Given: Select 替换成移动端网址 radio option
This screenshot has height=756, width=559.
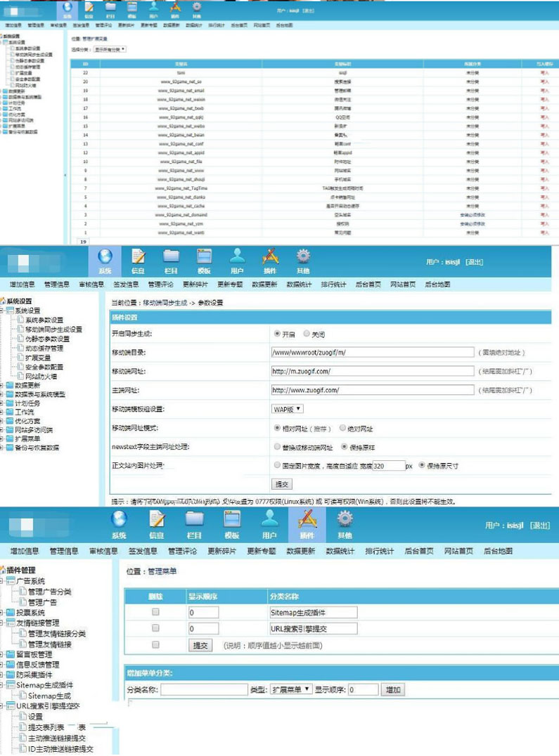Looking at the screenshot, I should tap(277, 446).
